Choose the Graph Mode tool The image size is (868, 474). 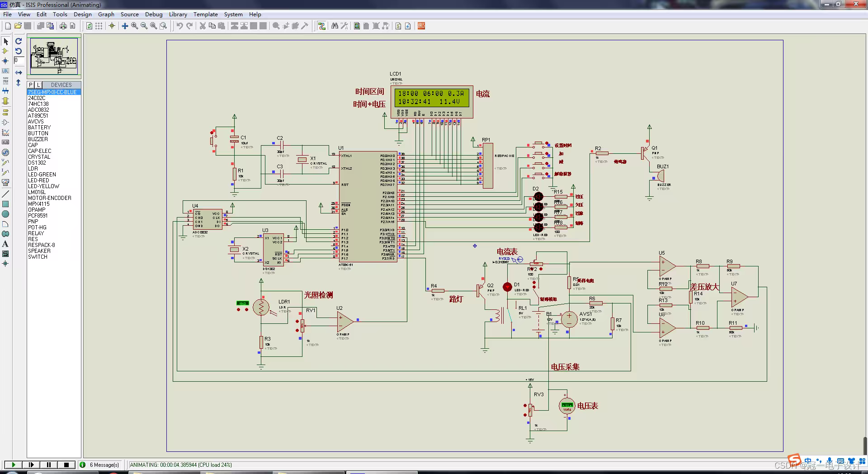[5, 132]
